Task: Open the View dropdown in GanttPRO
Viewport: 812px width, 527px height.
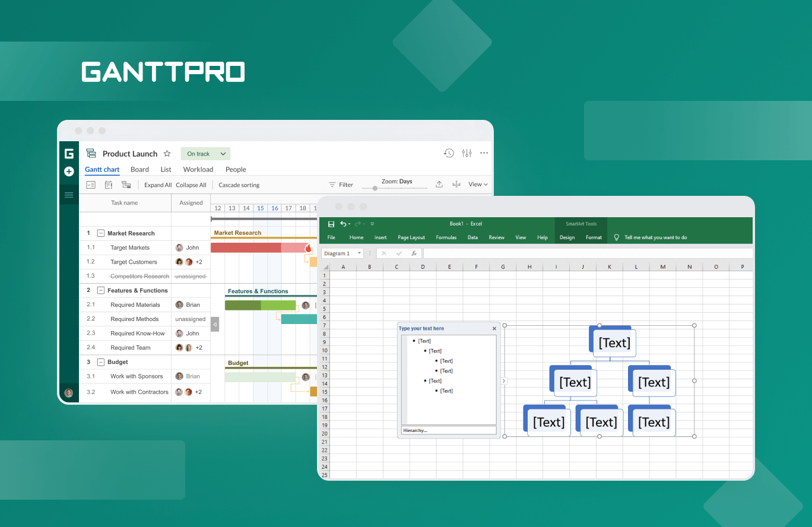Action: click(x=478, y=185)
